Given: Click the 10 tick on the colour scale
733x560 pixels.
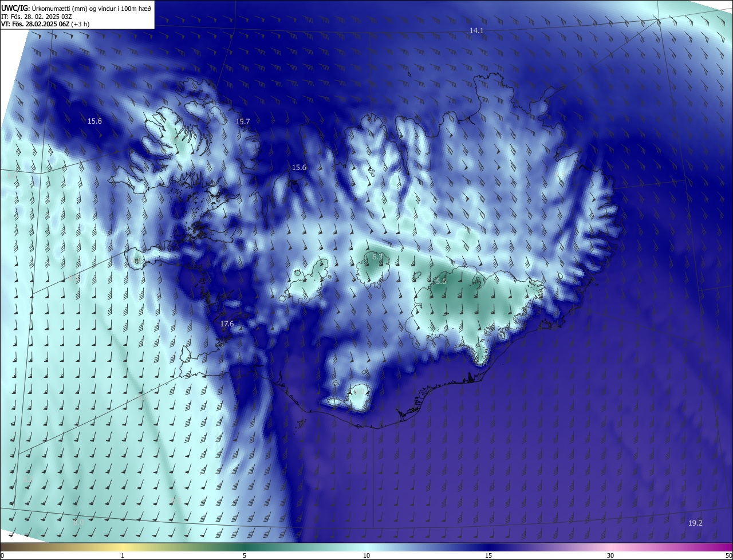Looking at the screenshot, I should click(366, 555).
